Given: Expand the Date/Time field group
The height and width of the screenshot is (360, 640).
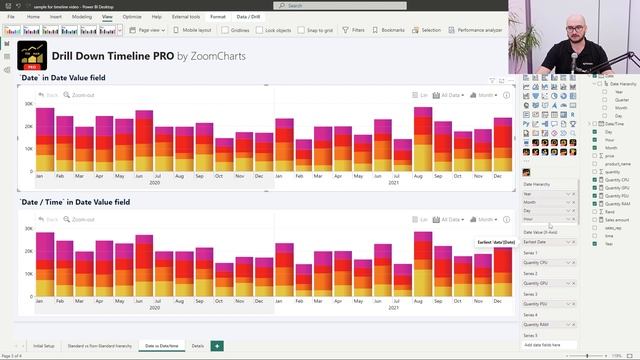Looking at the screenshot, I should (589, 124).
